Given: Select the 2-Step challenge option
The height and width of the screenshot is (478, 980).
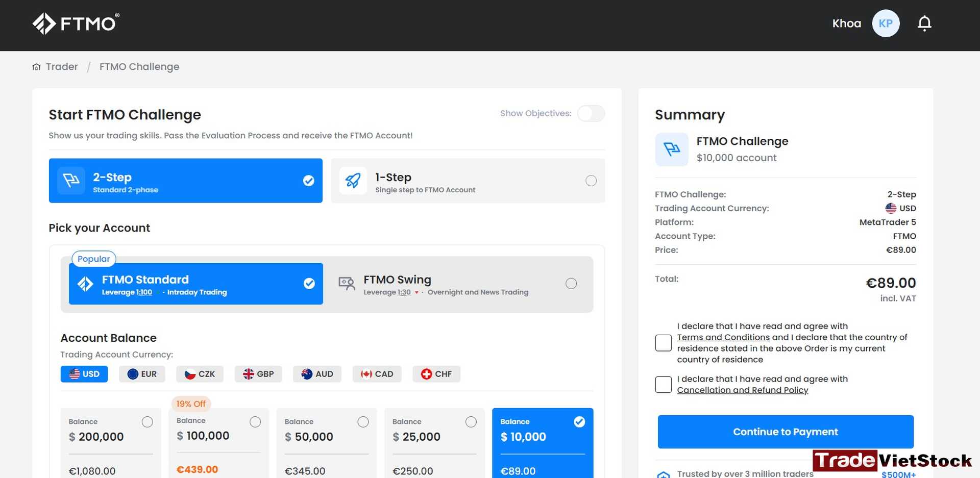Looking at the screenshot, I should pos(186,181).
